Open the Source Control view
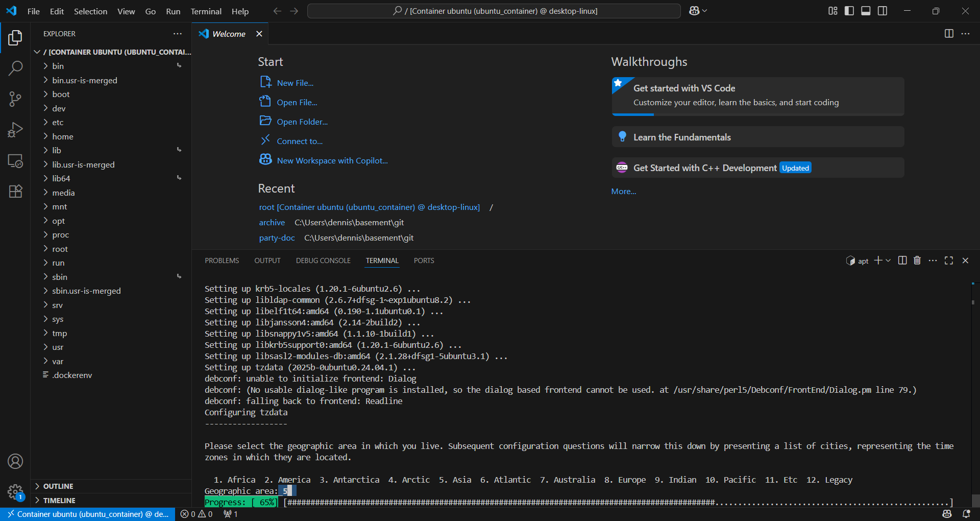 coord(15,99)
